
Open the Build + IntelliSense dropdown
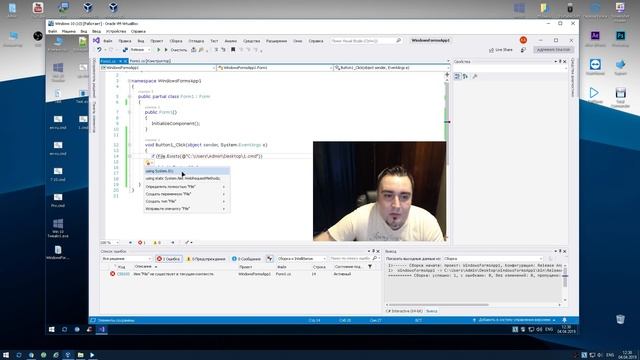[x=302, y=259]
